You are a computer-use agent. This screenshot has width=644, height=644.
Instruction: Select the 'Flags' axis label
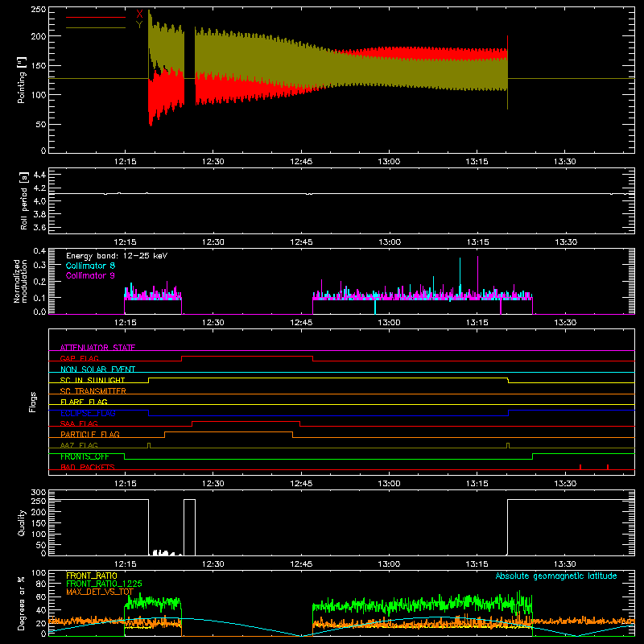tap(32, 402)
